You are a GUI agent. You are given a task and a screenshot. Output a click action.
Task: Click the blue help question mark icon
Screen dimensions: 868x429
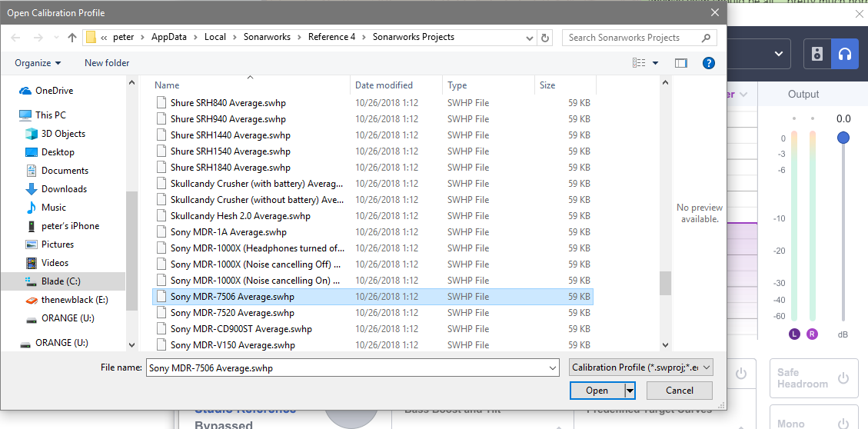point(709,63)
